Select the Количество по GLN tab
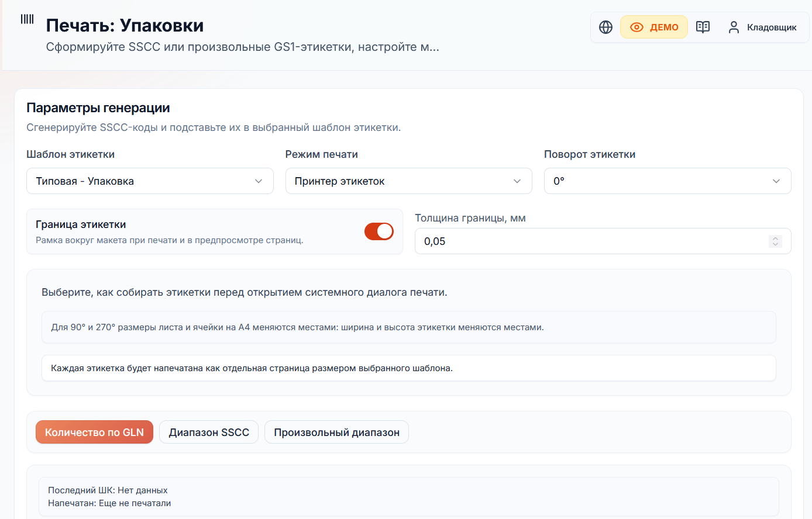 (94, 432)
